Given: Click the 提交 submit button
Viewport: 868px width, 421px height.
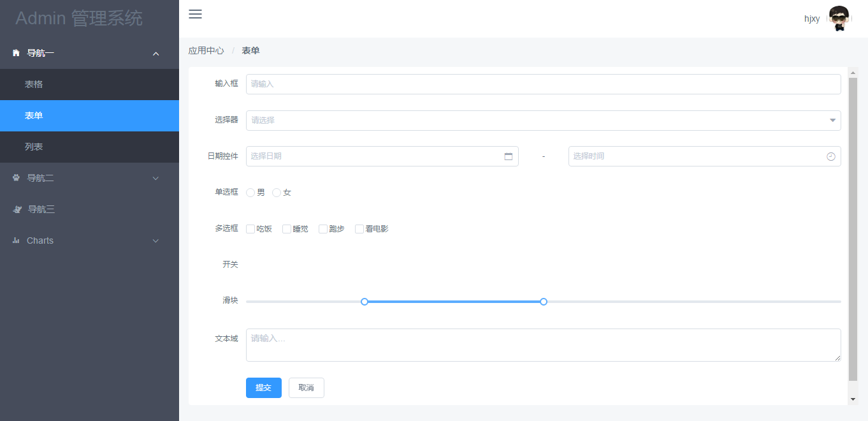Looking at the screenshot, I should pos(263,387).
